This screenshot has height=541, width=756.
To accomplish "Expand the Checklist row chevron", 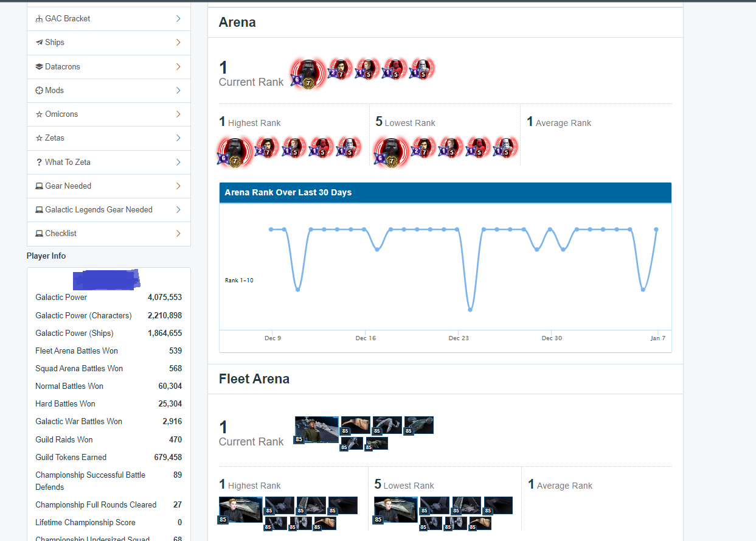I will (178, 234).
